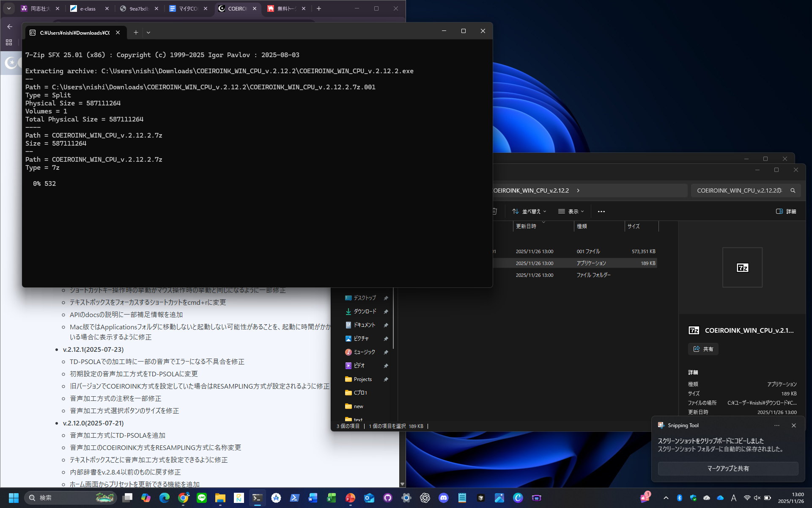This screenshot has height=508, width=812.
Task: Open Settings gear in taskbar
Action: tap(406, 498)
